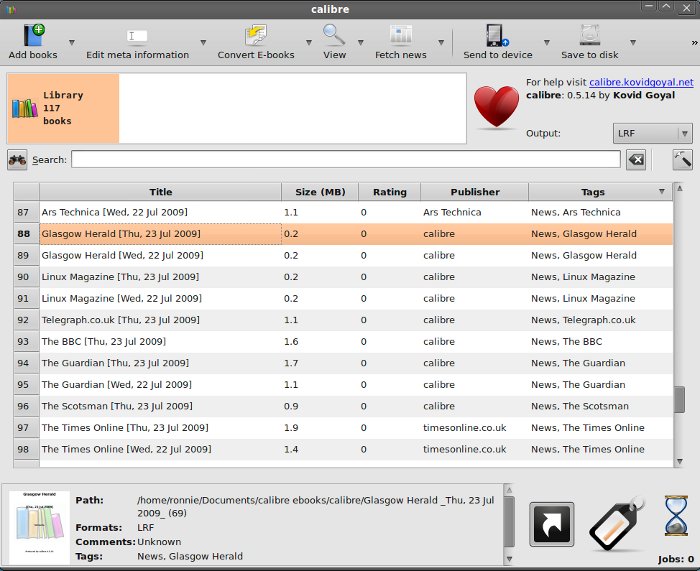Launch Convert E-books tool
The image size is (700, 571).
point(256,42)
